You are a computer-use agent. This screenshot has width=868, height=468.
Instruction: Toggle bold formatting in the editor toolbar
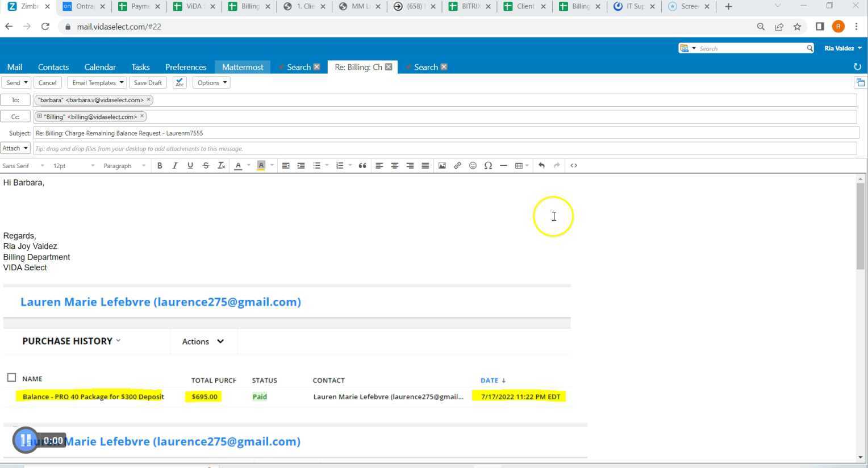pos(160,166)
